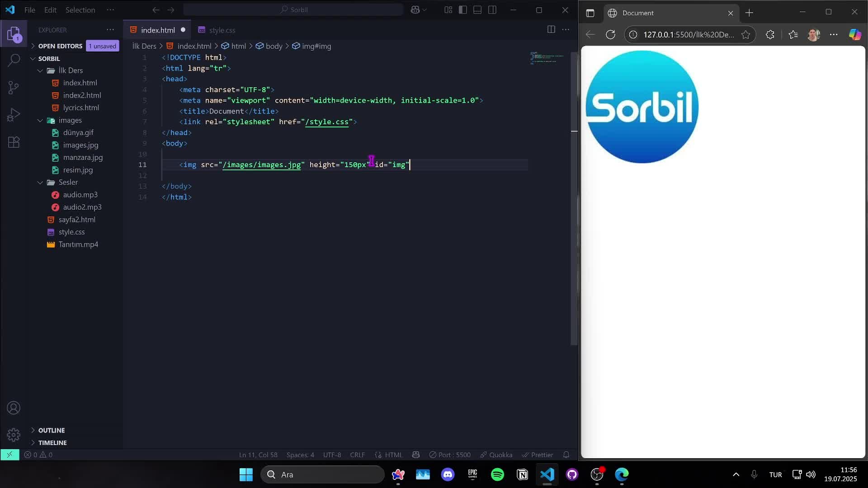Open a new browser tab
Image resolution: width=868 pixels, height=488 pixels.
[x=749, y=13]
